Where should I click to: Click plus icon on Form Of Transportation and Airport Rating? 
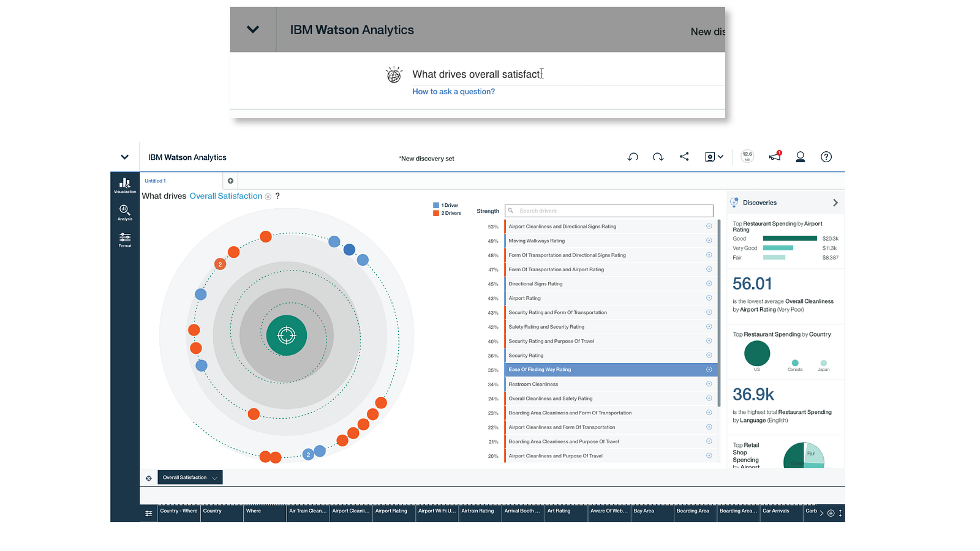(709, 269)
